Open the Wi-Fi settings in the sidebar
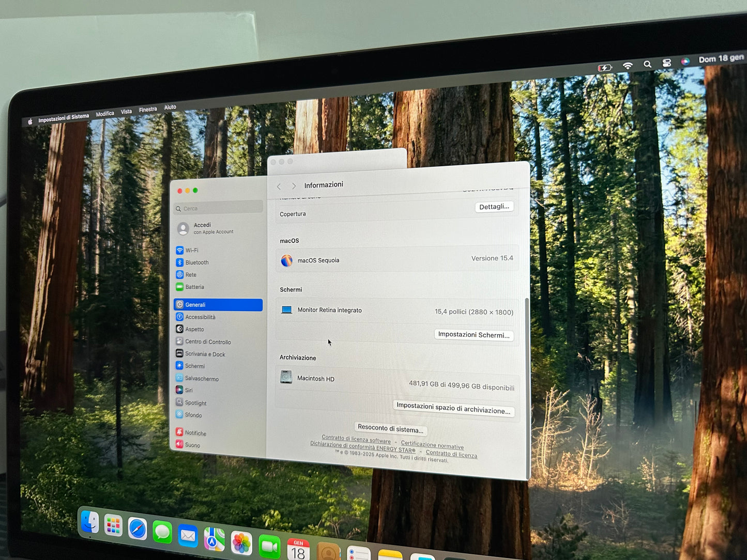Image resolution: width=747 pixels, height=560 pixels. [x=192, y=250]
